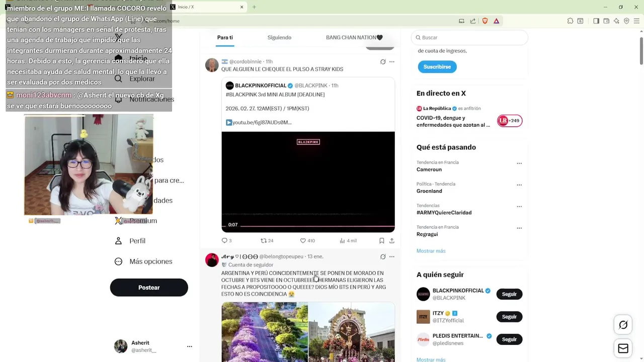
Task: Open more options for Cameroun trend
Action: tap(519, 163)
